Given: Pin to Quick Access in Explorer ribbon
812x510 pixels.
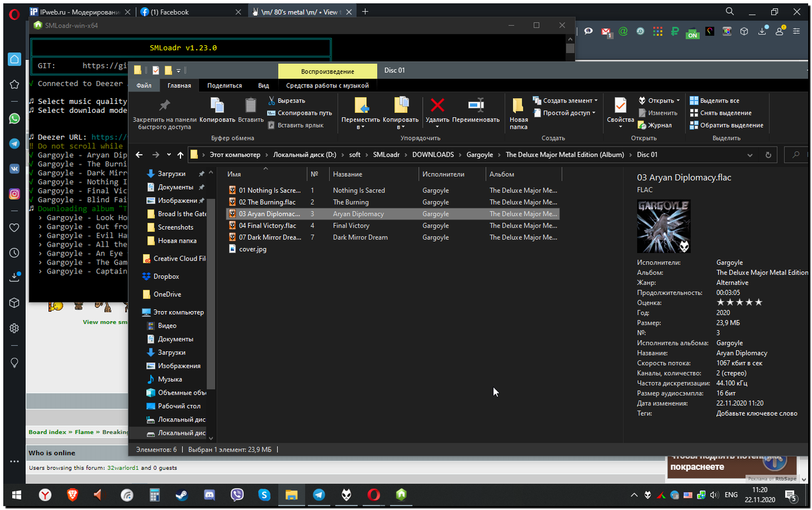Looking at the screenshot, I should coord(165,113).
